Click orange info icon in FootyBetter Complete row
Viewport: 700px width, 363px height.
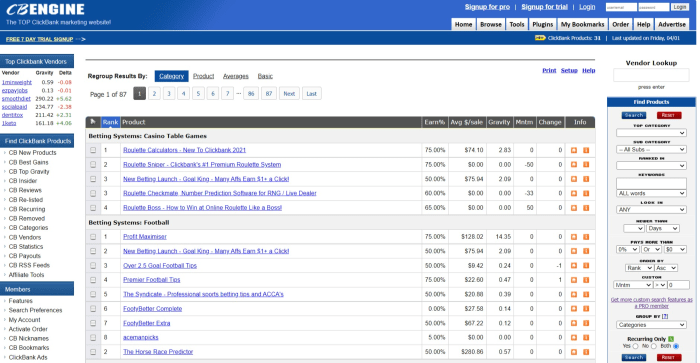[x=586, y=309]
